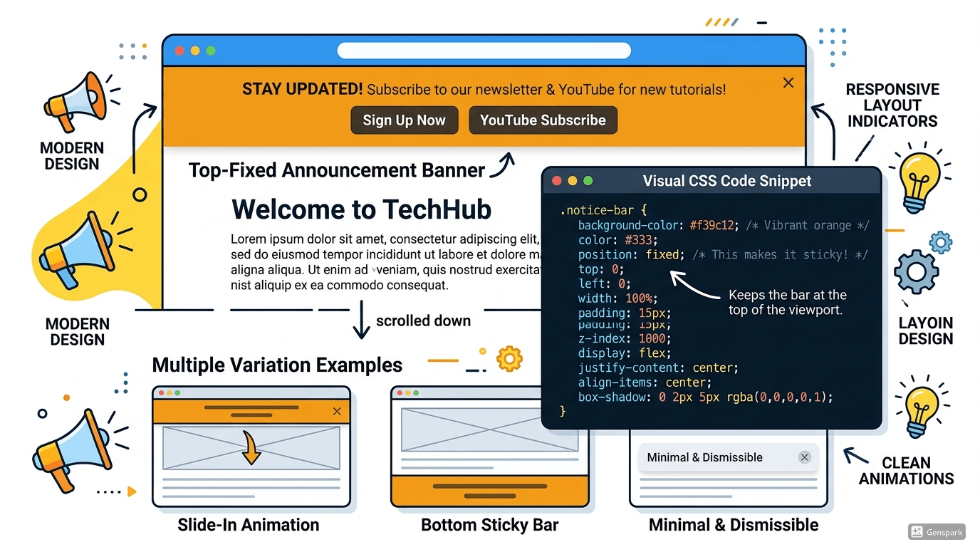Click the position: fixed; declaration

pyautogui.click(x=631, y=254)
